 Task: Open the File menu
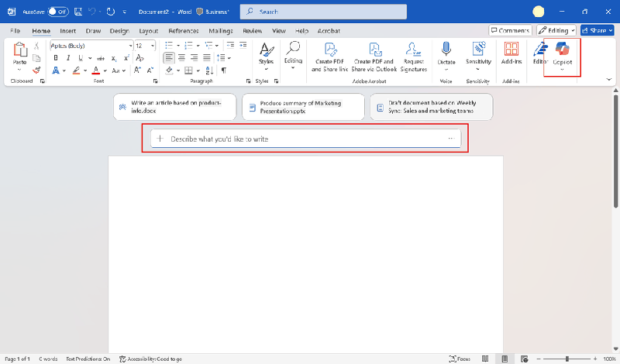click(15, 31)
